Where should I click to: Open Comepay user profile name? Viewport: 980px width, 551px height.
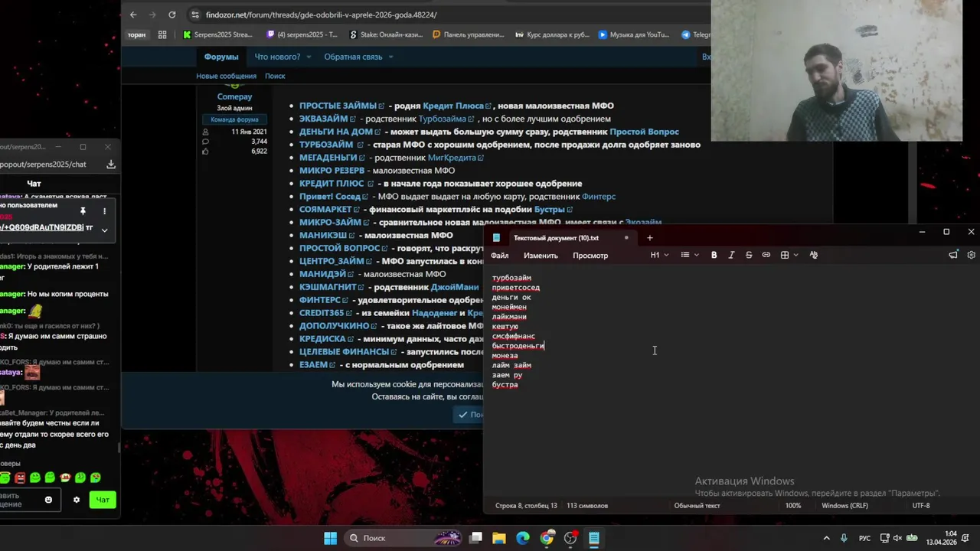pyautogui.click(x=234, y=96)
